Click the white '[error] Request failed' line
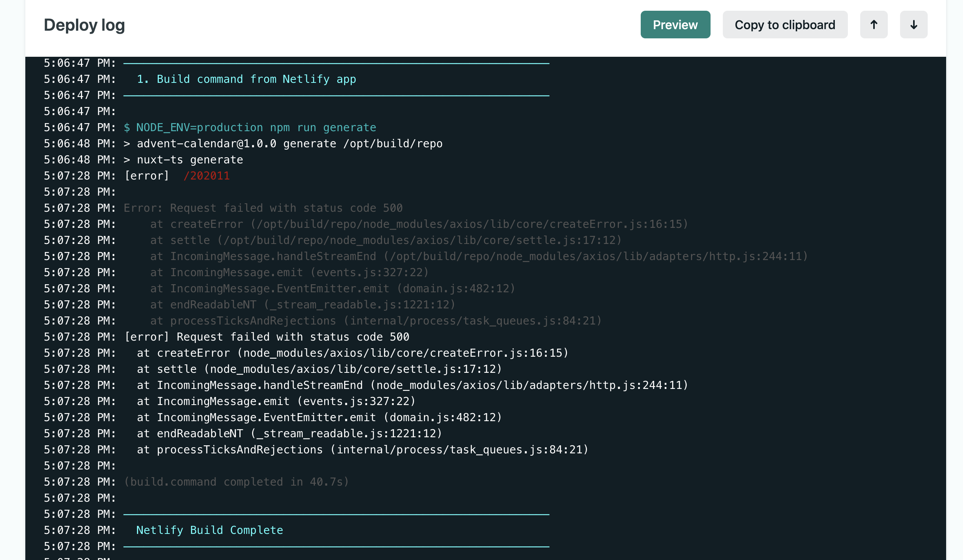 click(267, 337)
